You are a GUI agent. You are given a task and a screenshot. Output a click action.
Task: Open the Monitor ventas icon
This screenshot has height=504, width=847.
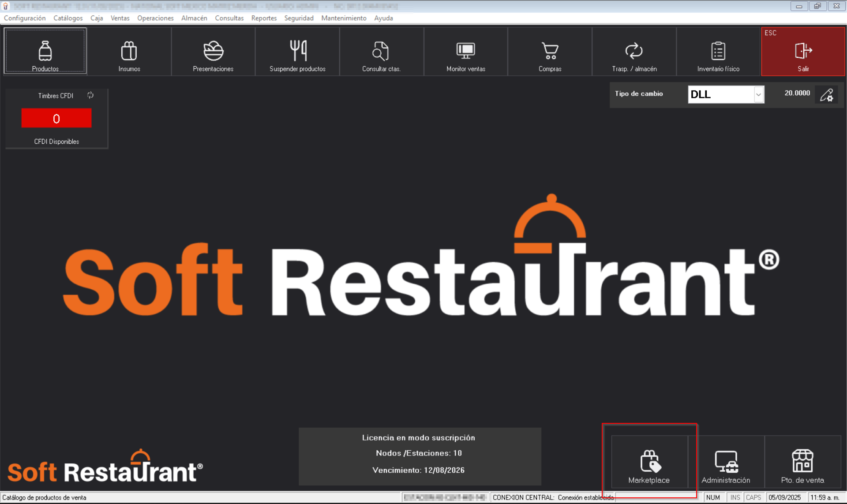click(465, 51)
